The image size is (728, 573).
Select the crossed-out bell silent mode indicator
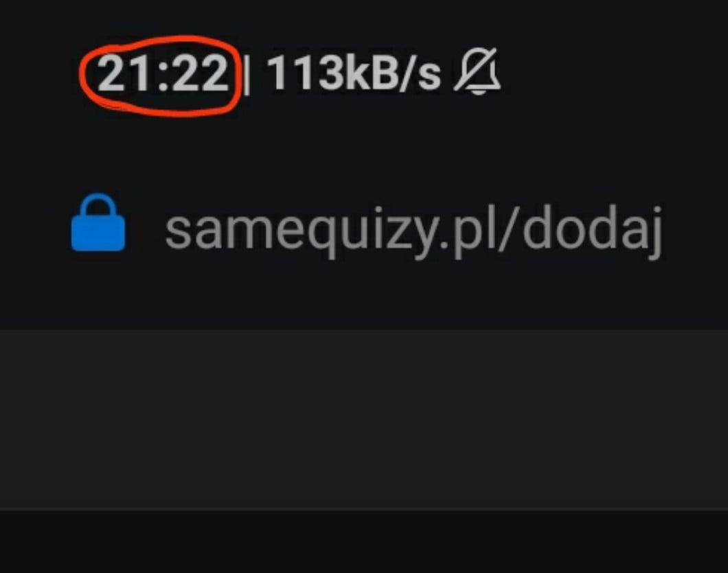477,71
